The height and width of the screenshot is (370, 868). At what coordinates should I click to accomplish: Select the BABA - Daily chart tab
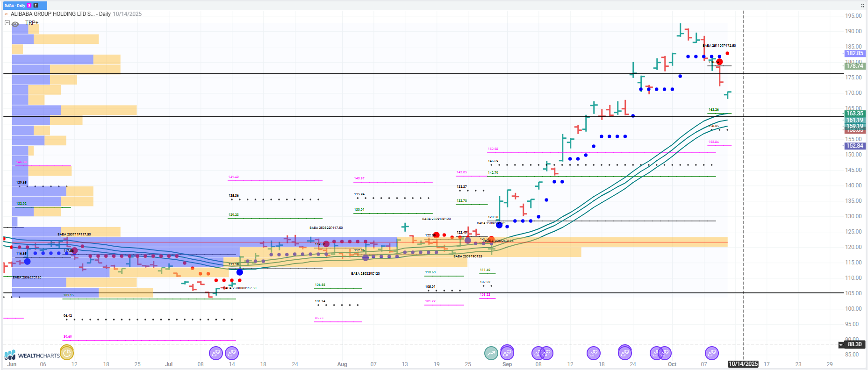tap(14, 6)
